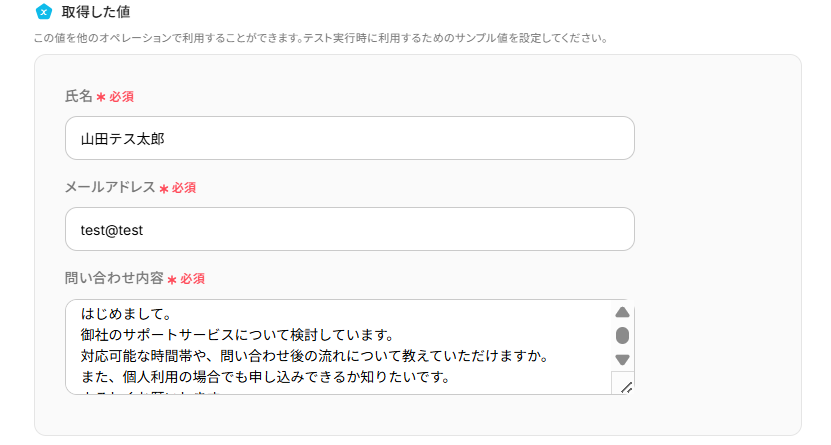The height and width of the screenshot is (445, 831).
Task: Click the textarea scroll up arrow
Action: tap(622, 312)
